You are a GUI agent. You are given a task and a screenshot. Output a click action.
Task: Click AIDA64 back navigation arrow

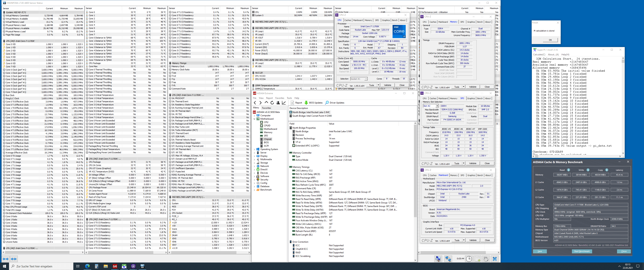coord(255,103)
